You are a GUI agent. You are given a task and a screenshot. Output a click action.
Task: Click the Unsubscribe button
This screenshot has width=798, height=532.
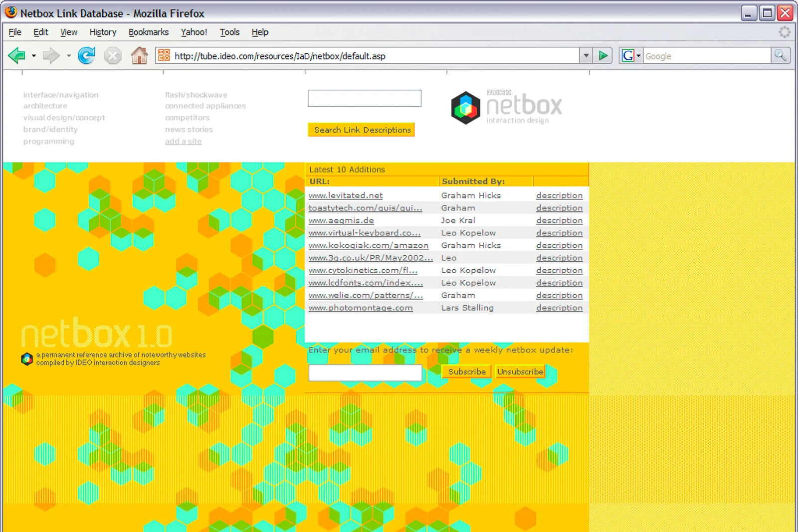520,371
